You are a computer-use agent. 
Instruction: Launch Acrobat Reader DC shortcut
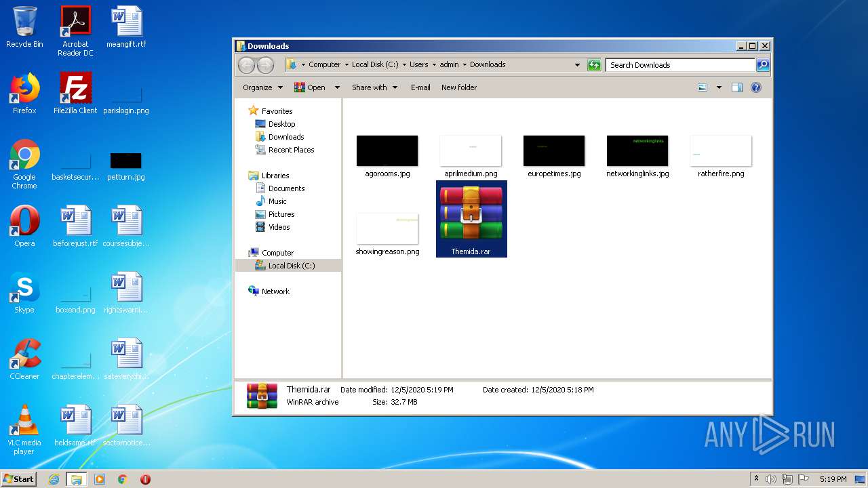coord(75,30)
